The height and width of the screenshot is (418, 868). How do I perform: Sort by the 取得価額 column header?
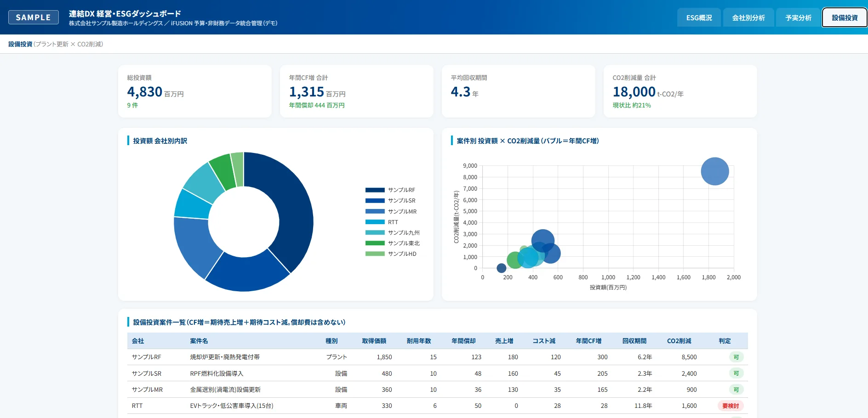point(374,341)
